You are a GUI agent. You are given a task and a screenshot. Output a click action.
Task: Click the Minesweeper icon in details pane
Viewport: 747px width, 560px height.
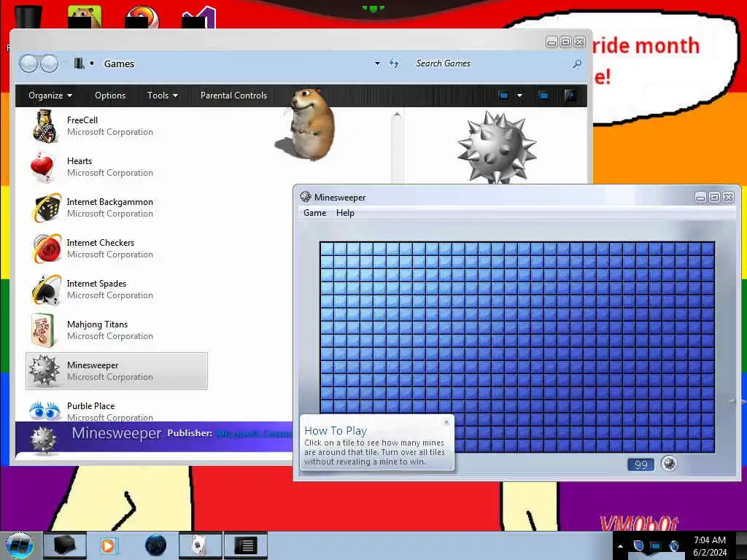[x=44, y=439]
